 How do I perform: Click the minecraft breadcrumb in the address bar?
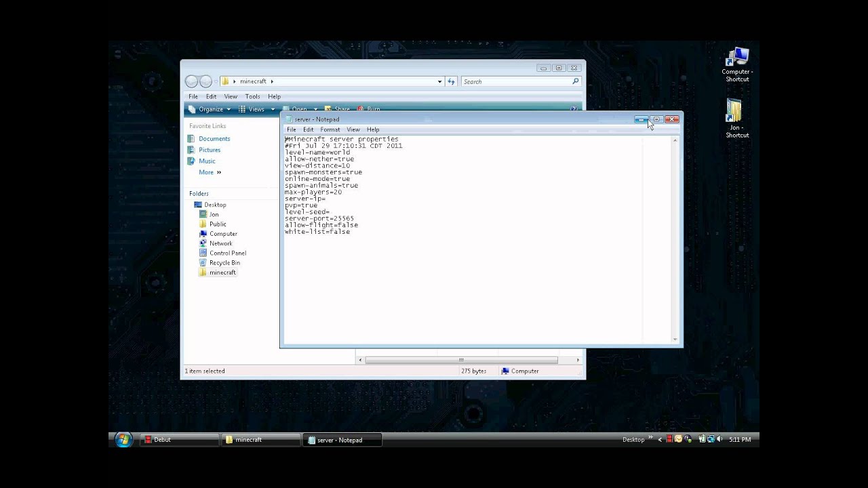(x=253, y=81)
